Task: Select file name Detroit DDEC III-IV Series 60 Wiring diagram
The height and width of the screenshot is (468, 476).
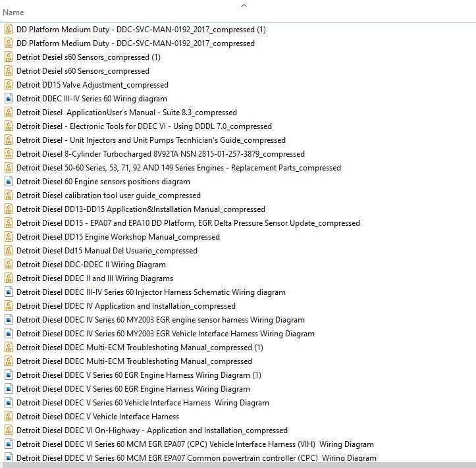Action: [92, 99]
